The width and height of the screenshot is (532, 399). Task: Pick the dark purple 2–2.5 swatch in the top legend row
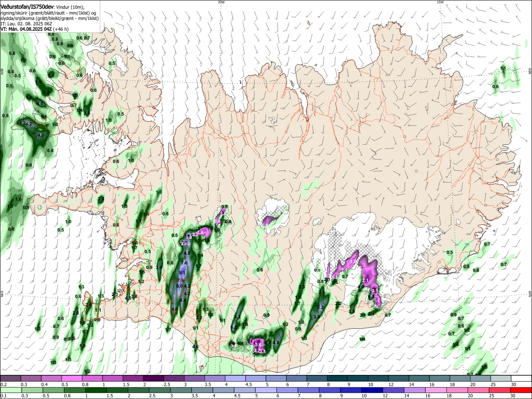153,379
